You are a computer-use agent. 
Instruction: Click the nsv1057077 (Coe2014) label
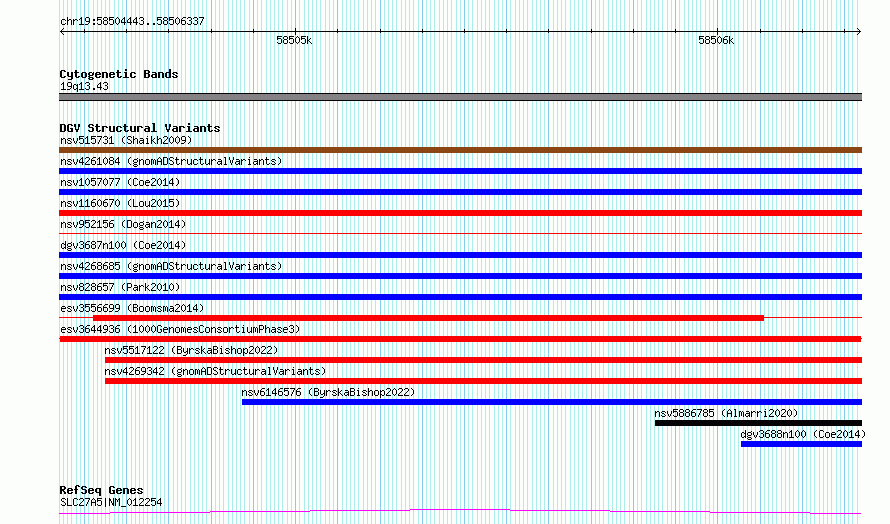click(120, 182)
